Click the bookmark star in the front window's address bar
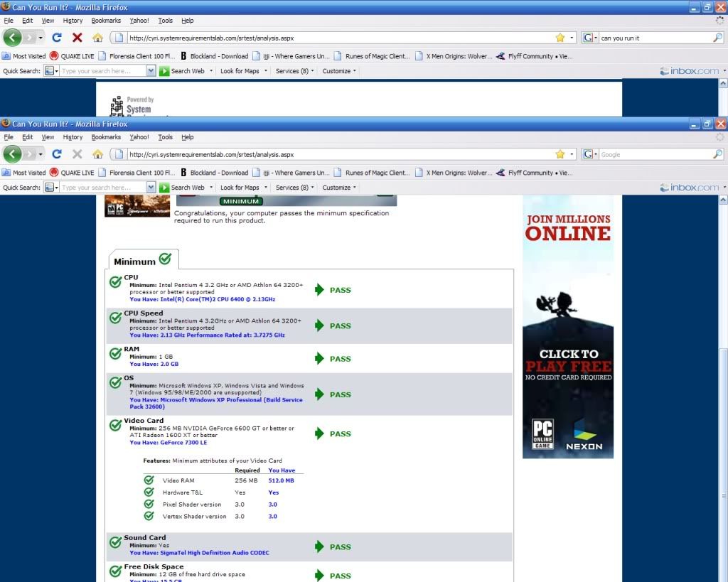The width and height of the screenshot is (728, 582). point(560,154)
